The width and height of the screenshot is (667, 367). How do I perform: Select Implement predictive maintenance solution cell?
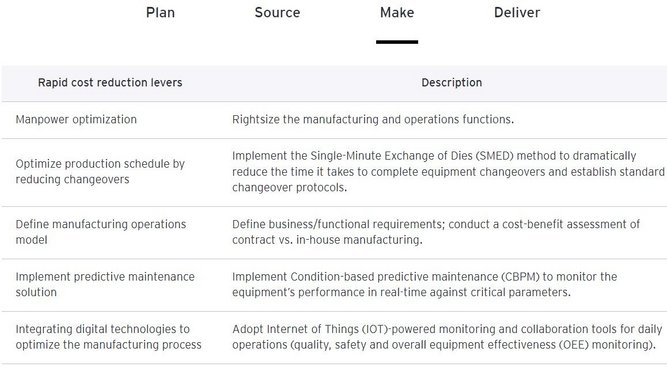[x=105, y=284]
